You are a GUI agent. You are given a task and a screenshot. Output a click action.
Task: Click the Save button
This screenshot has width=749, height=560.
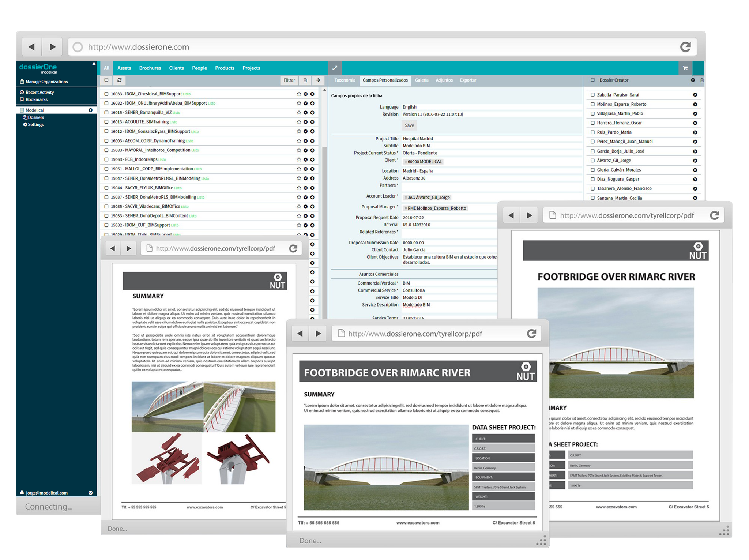pyautogui.click(x=409, y=125)
